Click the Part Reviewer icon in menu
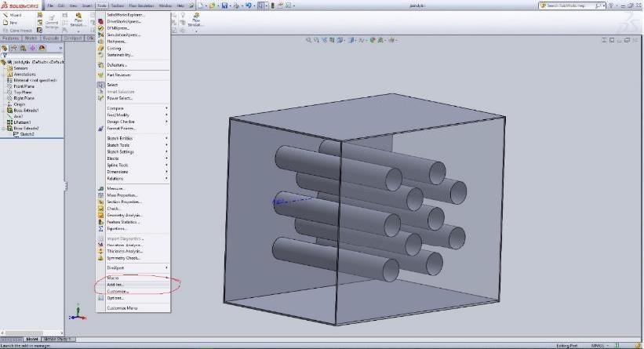The width and height of the screenshot is (644, 349). (100, 75)
